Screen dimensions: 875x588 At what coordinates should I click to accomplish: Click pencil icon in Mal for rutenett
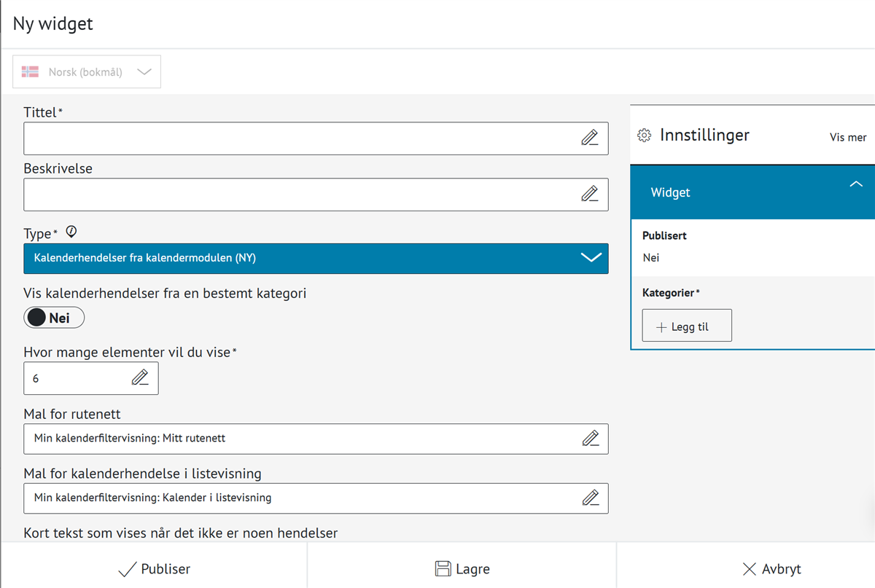(x=590, y=438)
